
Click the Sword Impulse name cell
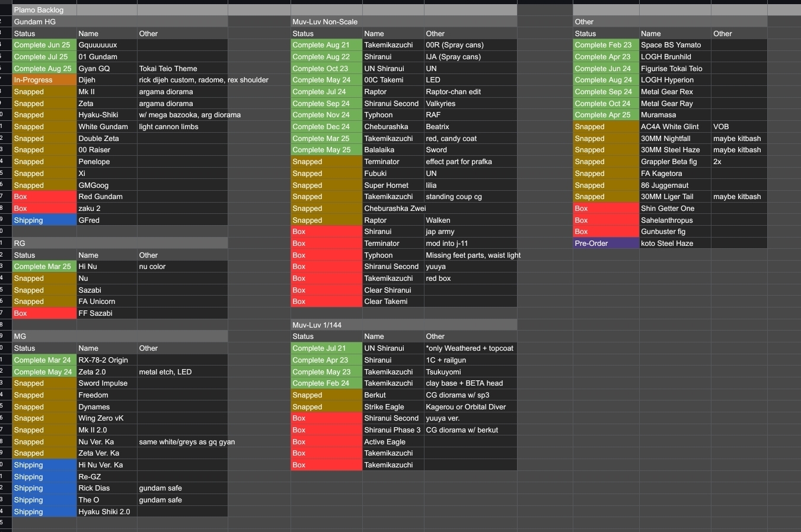pyautogui.click(x=107, y=383)
